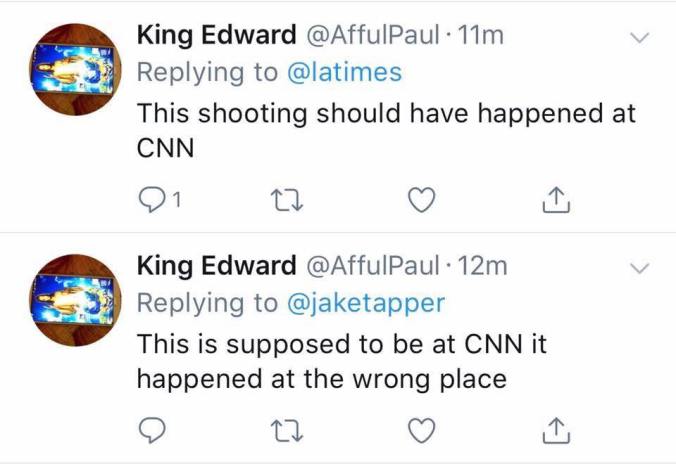The image size is (676, 464).
Task: Share the tweet replying to @latimes
Action: tap(556, 200)
